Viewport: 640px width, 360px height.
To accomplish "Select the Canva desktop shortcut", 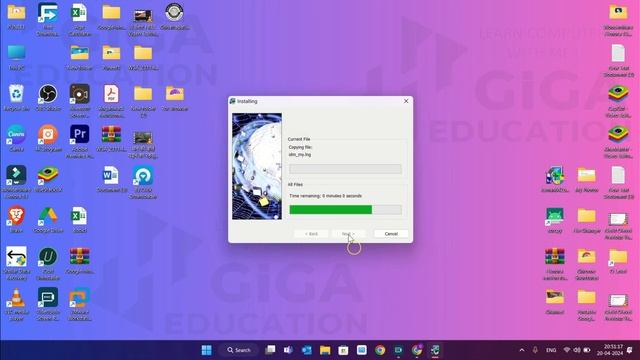I will pyautogui.click(x=16, y=138).
